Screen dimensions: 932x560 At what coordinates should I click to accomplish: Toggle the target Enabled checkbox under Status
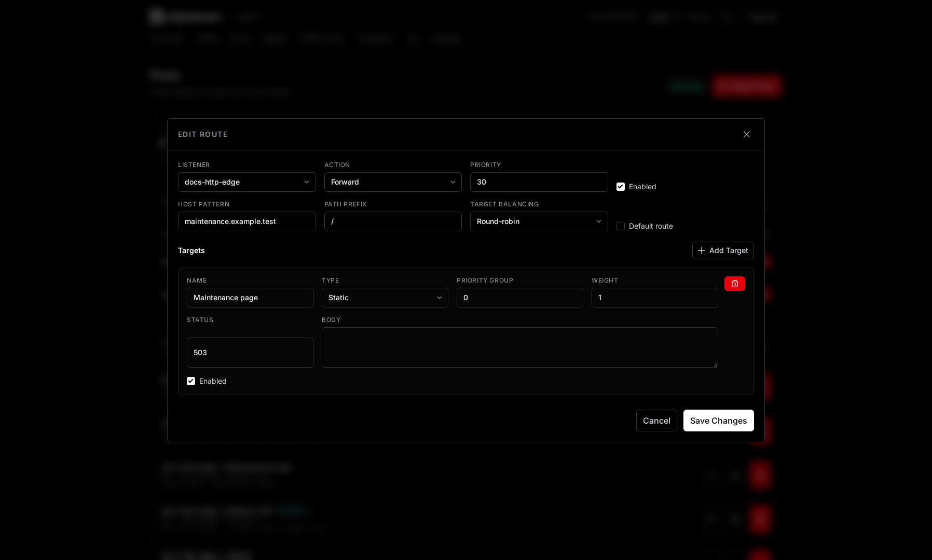(191, 381)
